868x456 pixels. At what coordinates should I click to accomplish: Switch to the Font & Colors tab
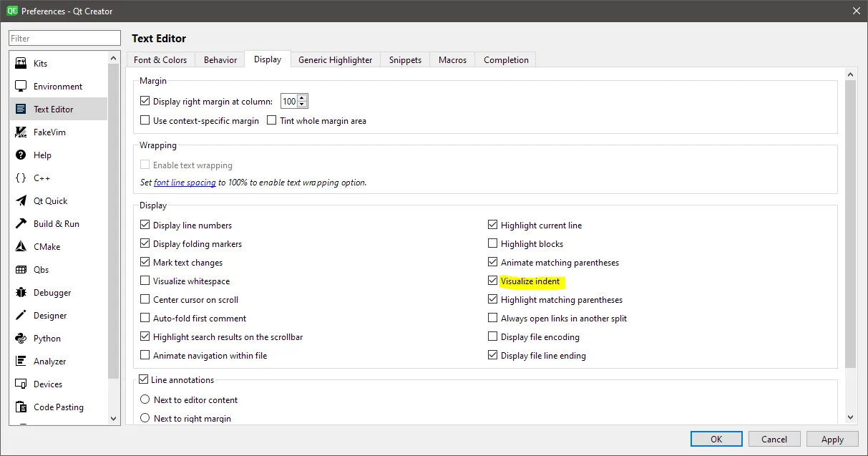(160, 60)
